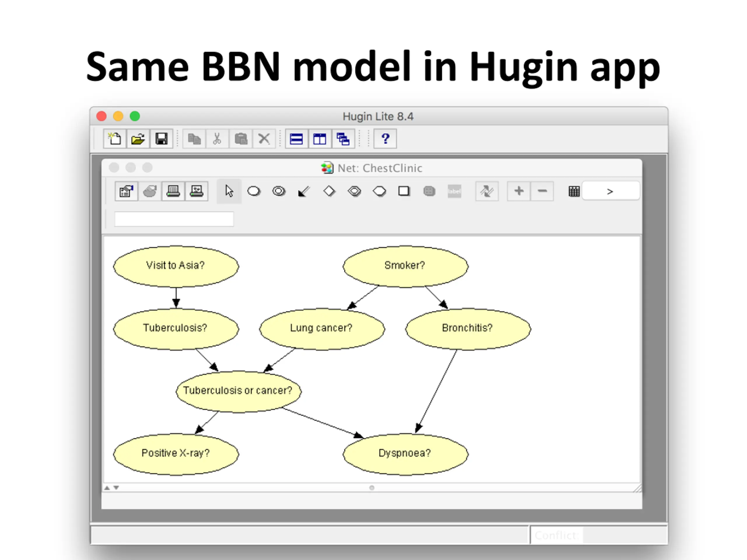Switch to run mode lightning icon
The width and height of the screenshot is (747, 560).
click(487, 191)
